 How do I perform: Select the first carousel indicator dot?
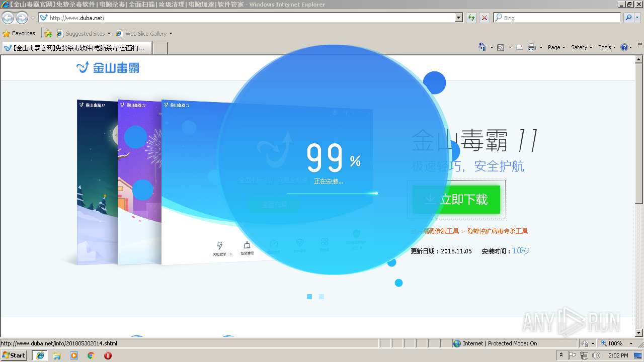coord(309,297)
